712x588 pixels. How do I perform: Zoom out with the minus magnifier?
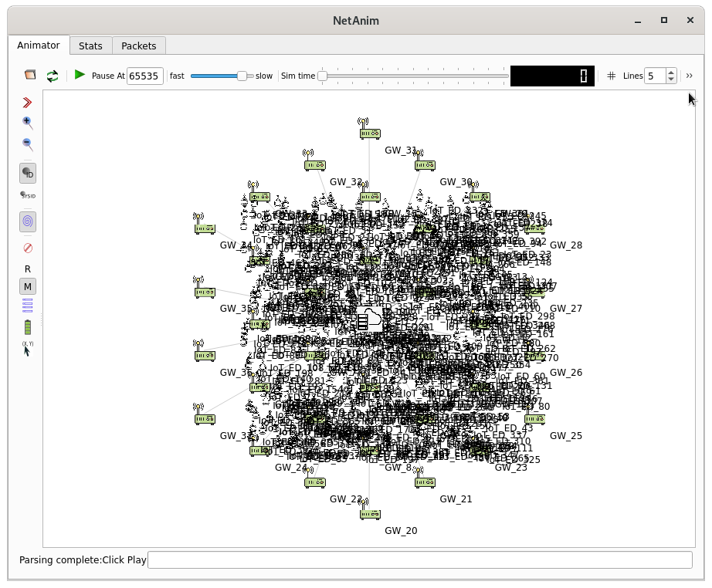[27, 144]
